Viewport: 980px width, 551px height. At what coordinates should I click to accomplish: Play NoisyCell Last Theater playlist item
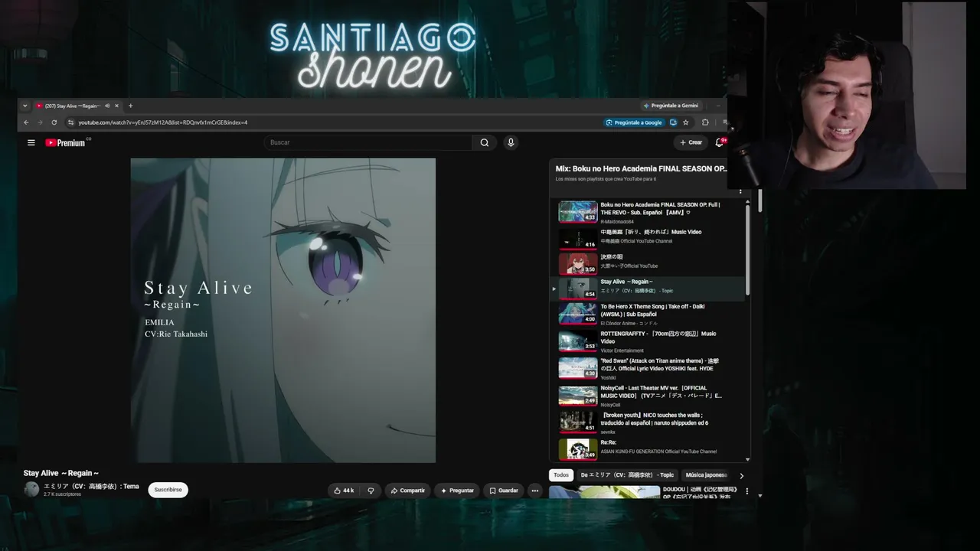point(649,396)
